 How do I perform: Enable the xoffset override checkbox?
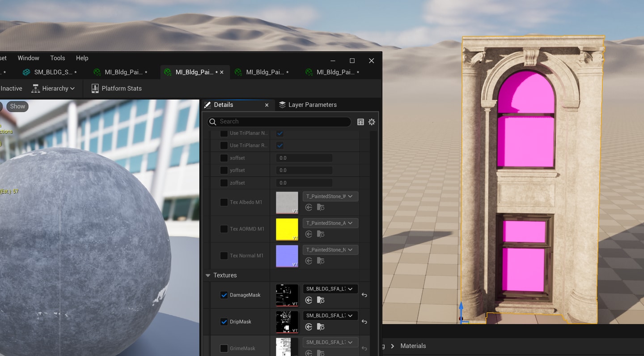point(224,158)
